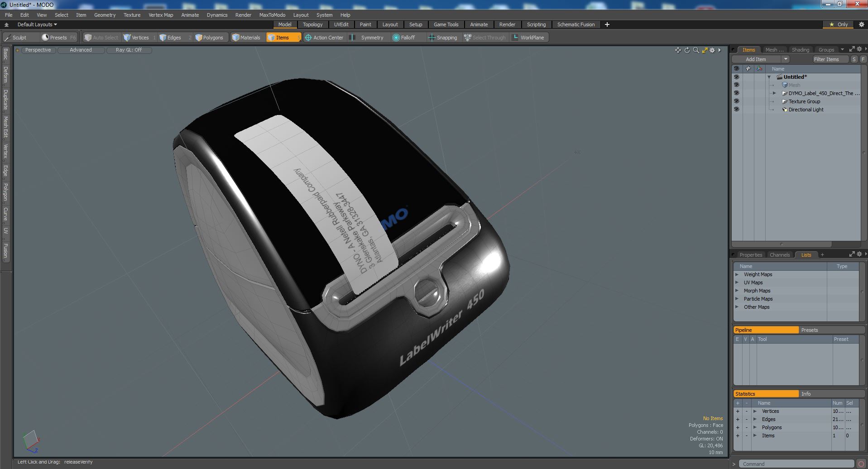The image size is (868, 469).
Task: Switch to Edges selection mode
Action: 174,38
